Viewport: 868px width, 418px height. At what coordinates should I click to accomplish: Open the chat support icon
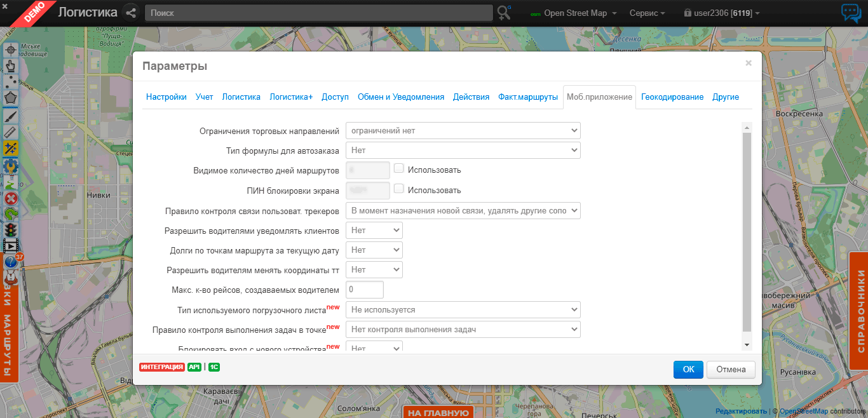[x=851, y=13]
